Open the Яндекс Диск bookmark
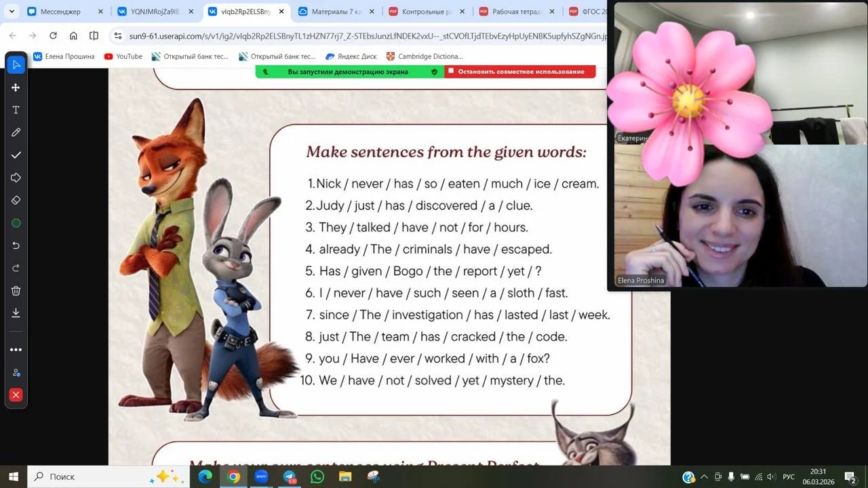The height and width of the screenshot is (488, 868). click(x=351, y=56)
